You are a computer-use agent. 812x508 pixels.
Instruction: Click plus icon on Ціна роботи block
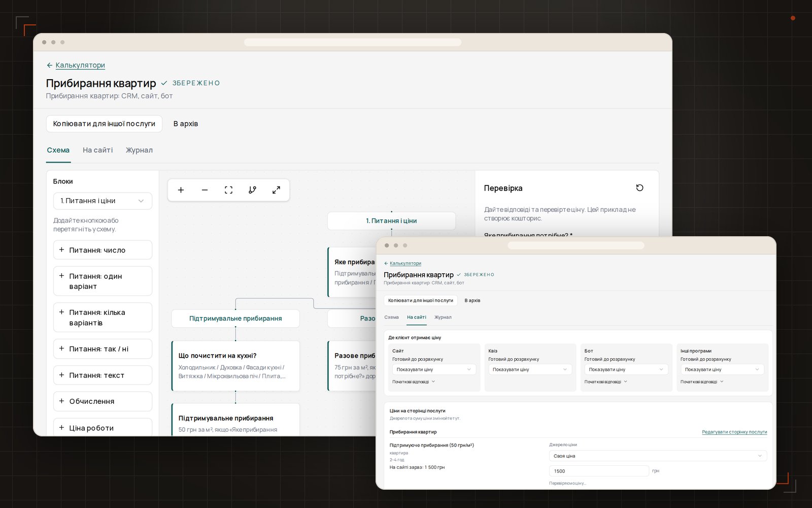(61, 428)
